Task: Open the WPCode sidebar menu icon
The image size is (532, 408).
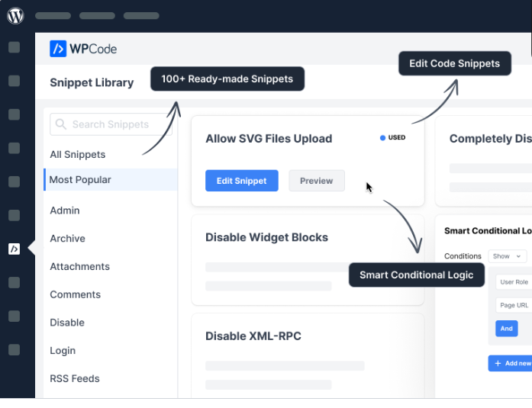Action: (14, 249)
